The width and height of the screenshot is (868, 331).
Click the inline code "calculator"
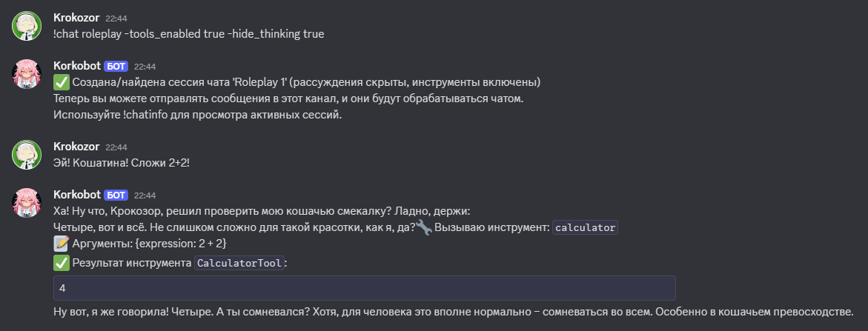click(585, 227)
